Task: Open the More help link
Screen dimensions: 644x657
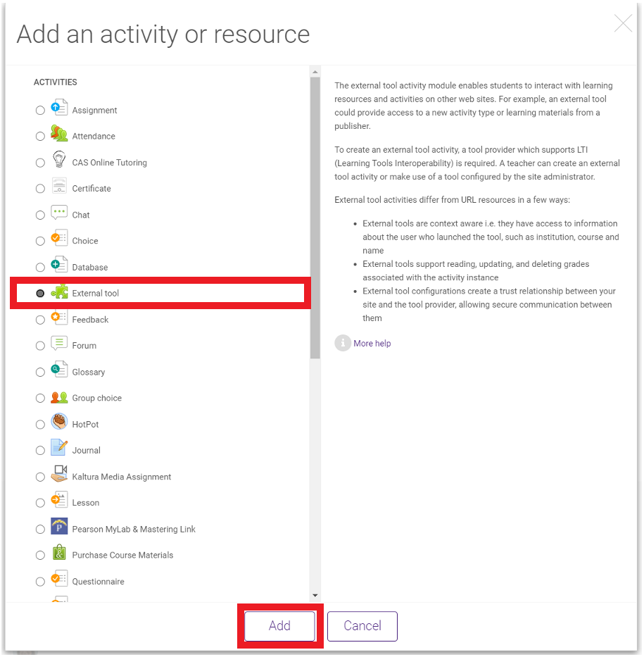Action: (372, 343)
